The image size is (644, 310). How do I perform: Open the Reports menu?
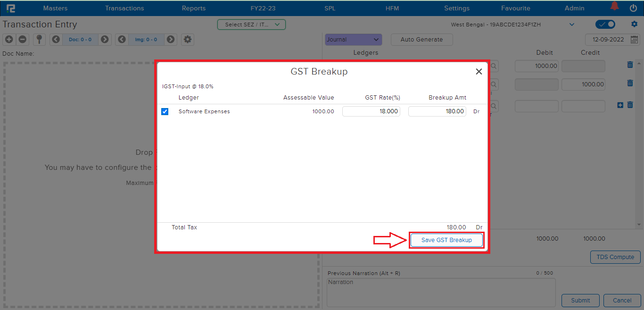pos(194,8)
